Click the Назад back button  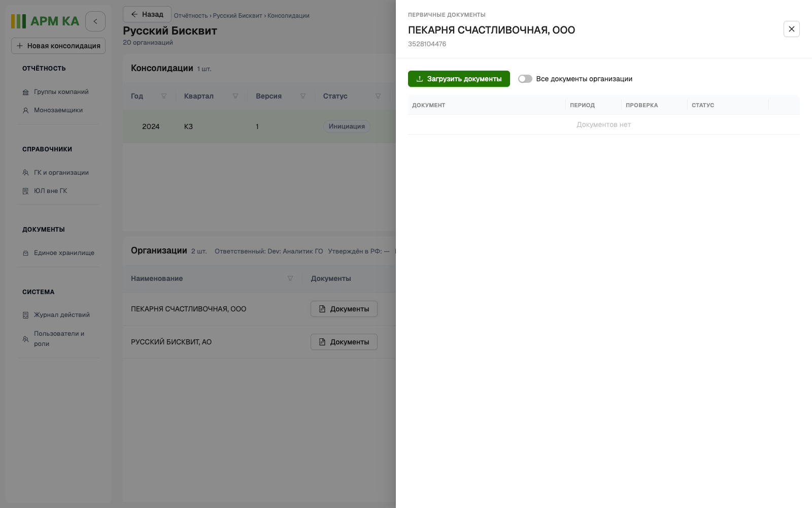tap(147, 14)
